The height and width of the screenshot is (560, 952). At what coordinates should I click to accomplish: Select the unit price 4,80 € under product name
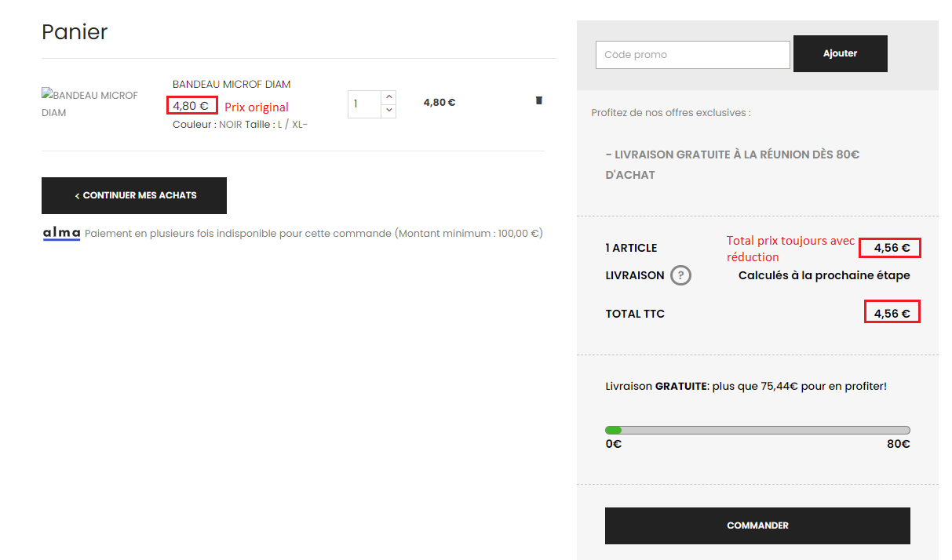click(191, 106)
